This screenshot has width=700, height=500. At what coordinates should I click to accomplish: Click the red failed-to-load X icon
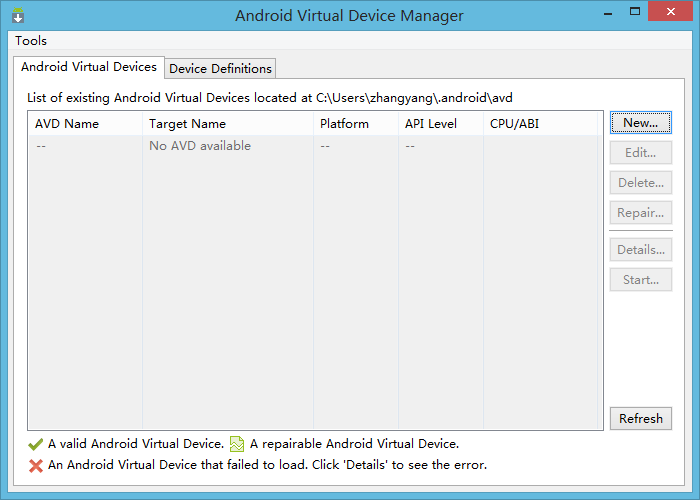click(36, 465)
